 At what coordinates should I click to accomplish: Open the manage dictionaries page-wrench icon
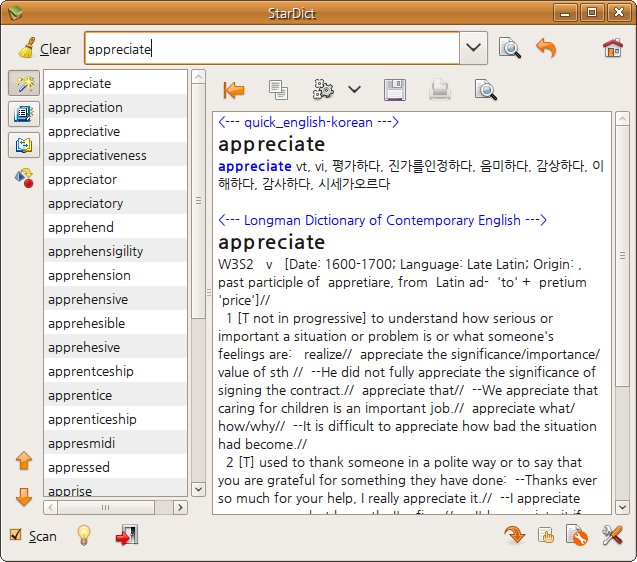pyautogui.click(x=577, y=535)
